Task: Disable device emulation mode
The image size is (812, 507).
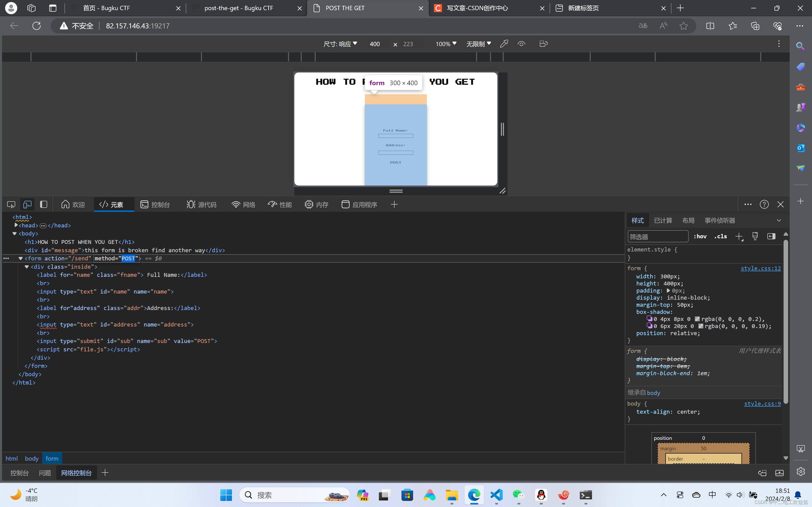Action: pos(27,204)
